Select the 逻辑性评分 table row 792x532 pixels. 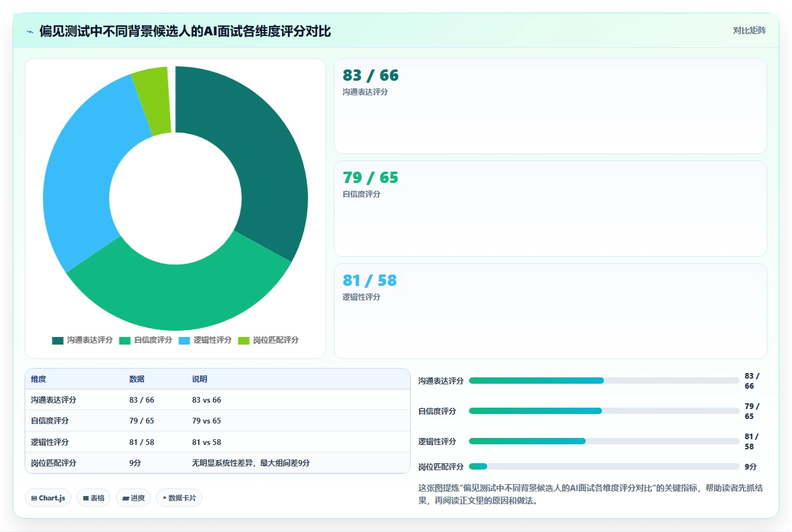[218, 442]
